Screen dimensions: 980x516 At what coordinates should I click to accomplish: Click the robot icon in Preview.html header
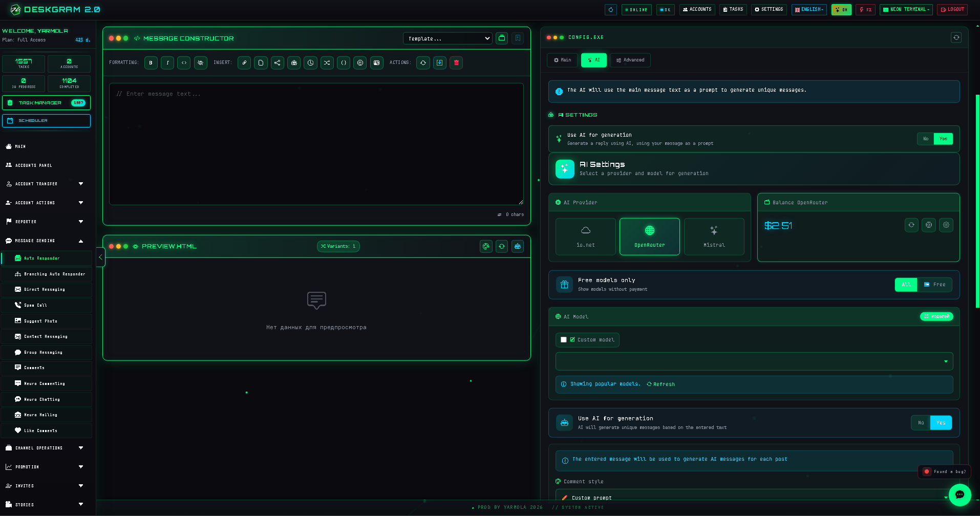pos(518,246)
